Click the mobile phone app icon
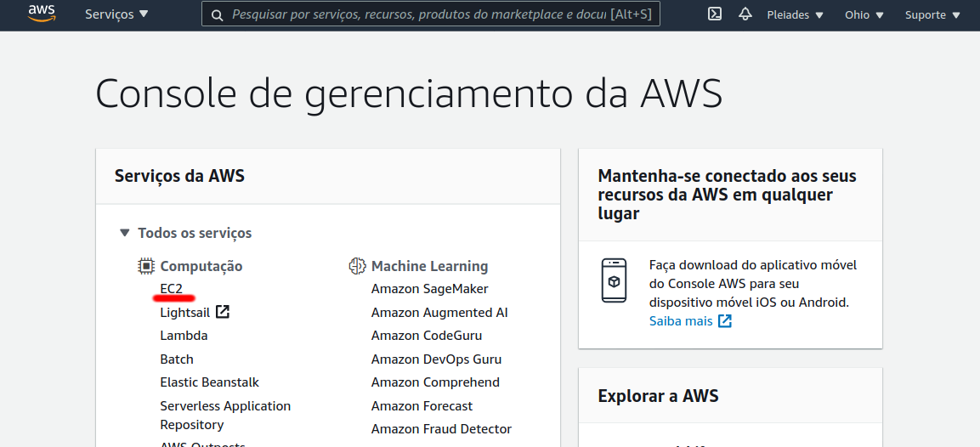The image size is (980, 447). coord(614,280)
